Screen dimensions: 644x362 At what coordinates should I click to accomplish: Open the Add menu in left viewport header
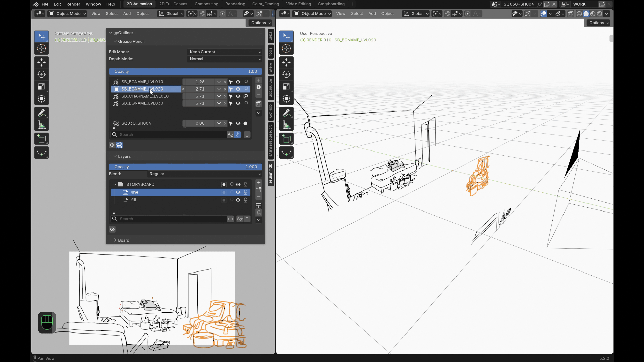point(127,14)
